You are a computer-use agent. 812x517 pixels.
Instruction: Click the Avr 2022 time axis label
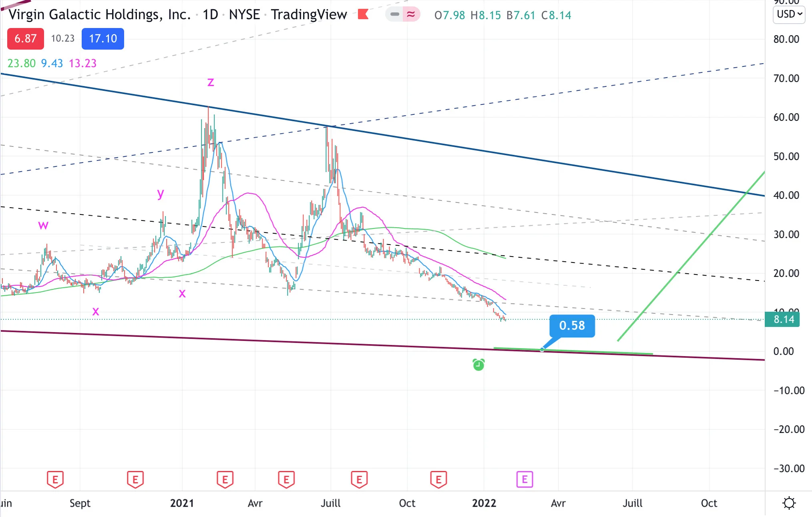pos(558,503)
